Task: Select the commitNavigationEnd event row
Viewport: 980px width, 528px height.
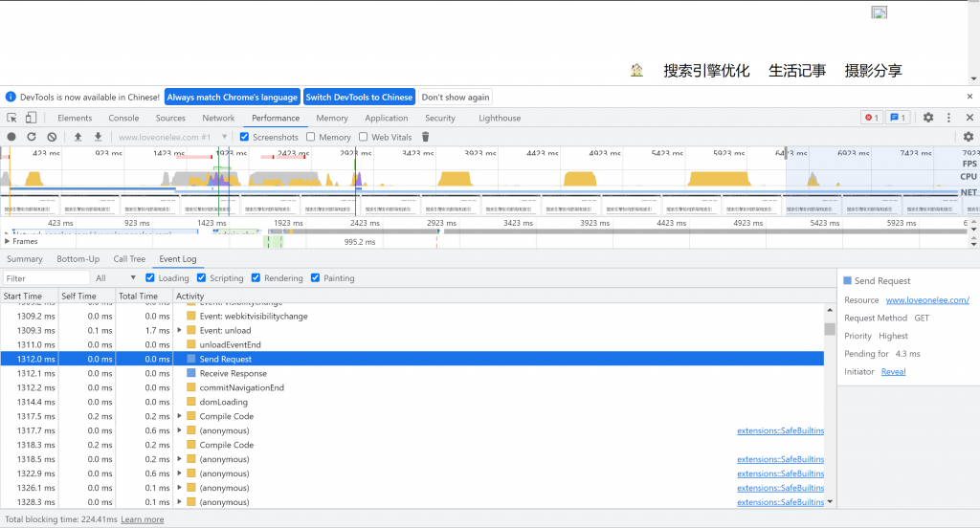Action: pyautogui.click(x=412, y=387)
